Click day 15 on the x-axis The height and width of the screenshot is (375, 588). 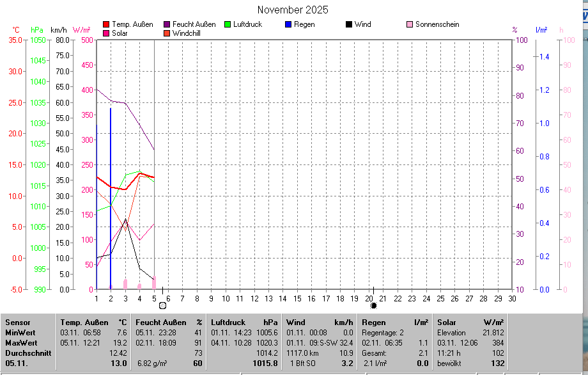(x=297, y=298)
